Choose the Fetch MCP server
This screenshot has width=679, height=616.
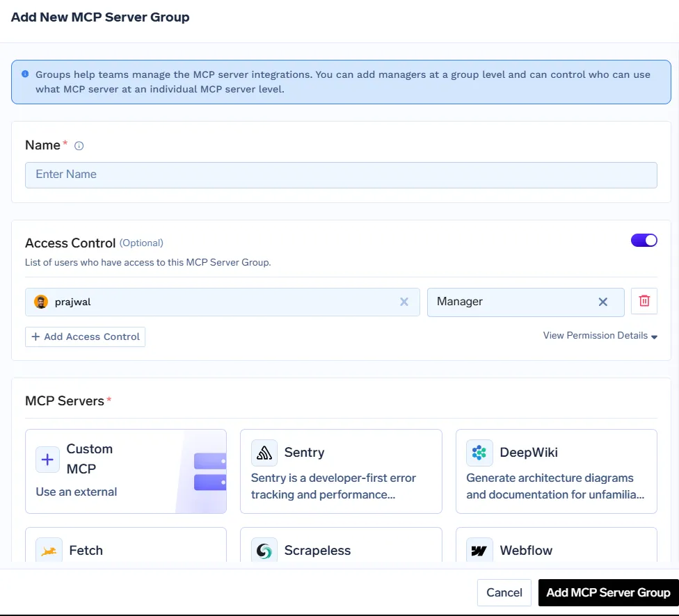125,551
